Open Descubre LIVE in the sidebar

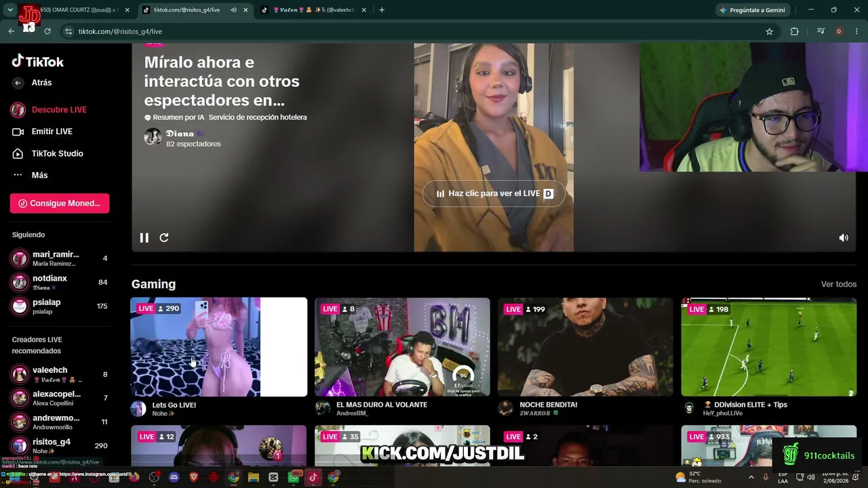tap(59, 110)
